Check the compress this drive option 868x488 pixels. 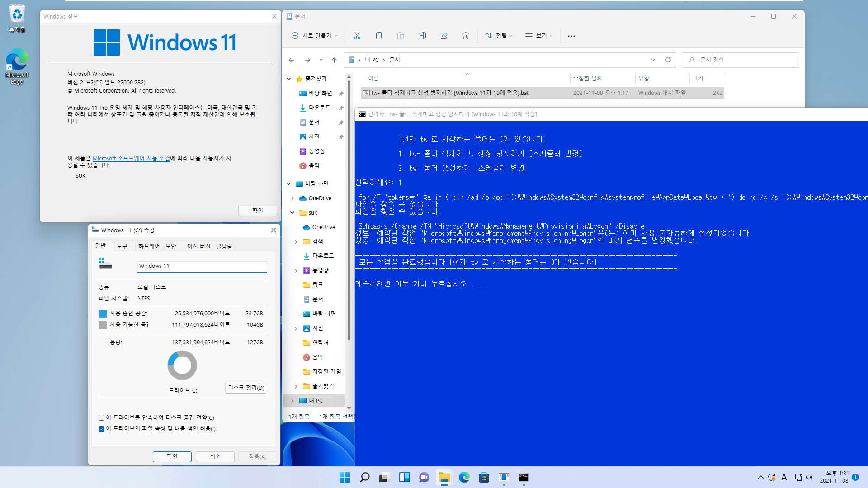[x=101, y=418]
